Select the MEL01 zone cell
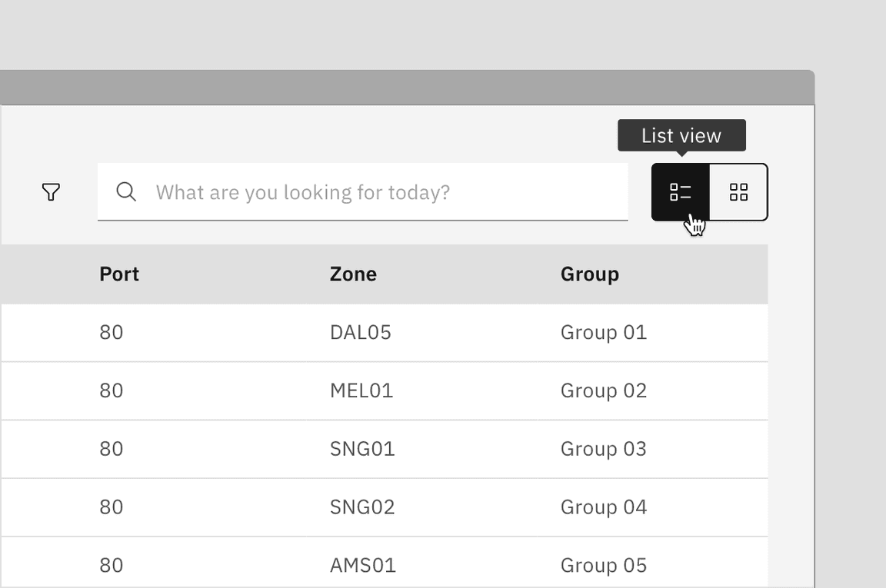The width and height of the screenshot is (886, 588). [x=361, y=390]
